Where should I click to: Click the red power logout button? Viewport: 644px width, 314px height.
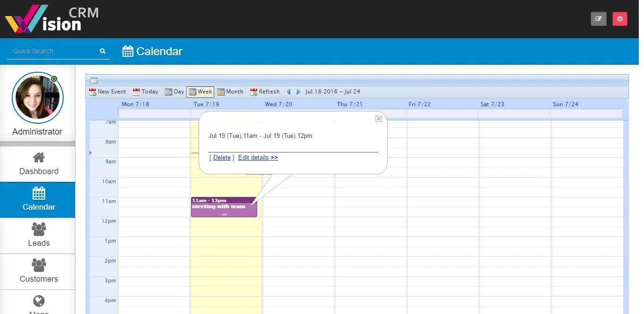point(620,19)
